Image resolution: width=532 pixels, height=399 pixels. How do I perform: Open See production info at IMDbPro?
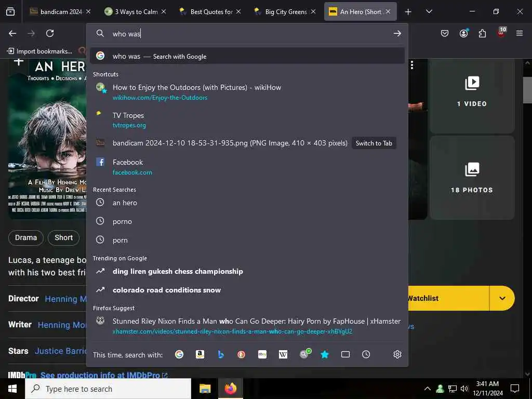[103, 375]
